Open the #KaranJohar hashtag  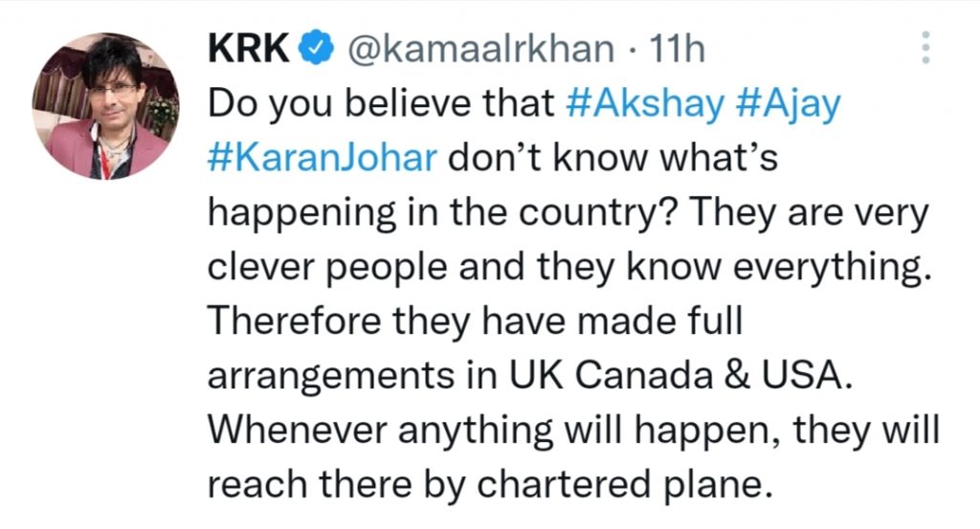tap(323, 158)
